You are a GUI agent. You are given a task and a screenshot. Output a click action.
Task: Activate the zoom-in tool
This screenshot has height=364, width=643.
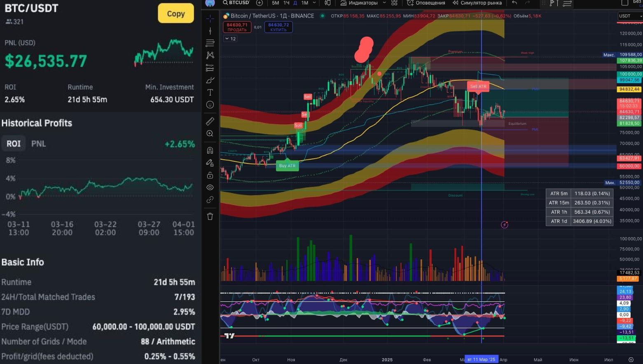pos(210,133)
